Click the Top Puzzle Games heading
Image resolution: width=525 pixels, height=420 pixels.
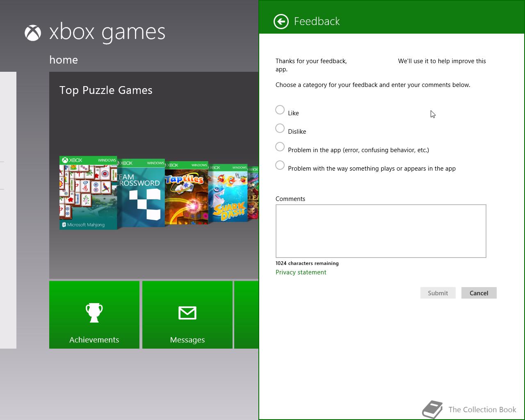[x=106, y=90]
